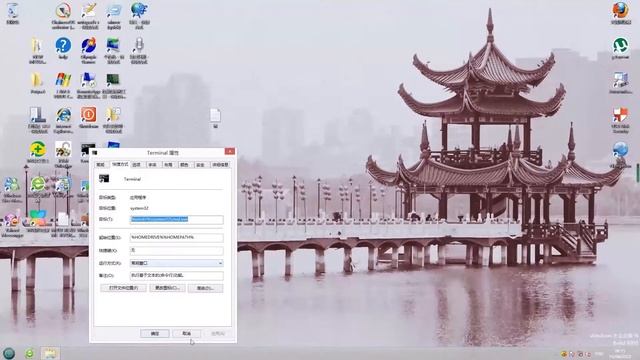Select the blue globe icon on right edge
The width and height of the screenshot is (640, 360).
(x=620, y=150)
